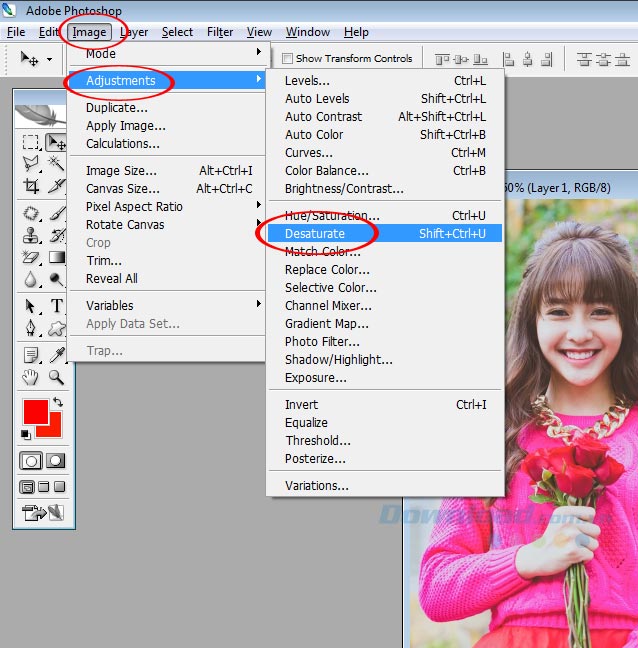Select the Hand tool
This screenshot has height=648, width=638.
point(32,377)
